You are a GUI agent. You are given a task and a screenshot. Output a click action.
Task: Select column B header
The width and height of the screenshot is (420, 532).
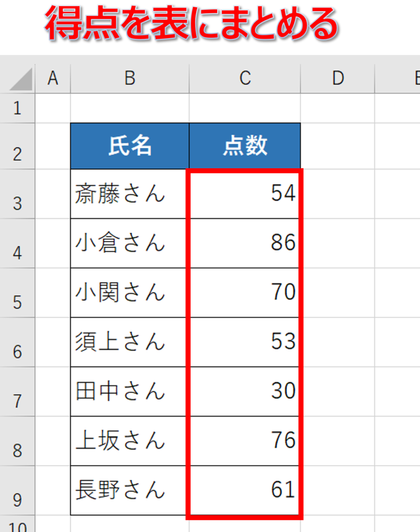tap(130, 79)
